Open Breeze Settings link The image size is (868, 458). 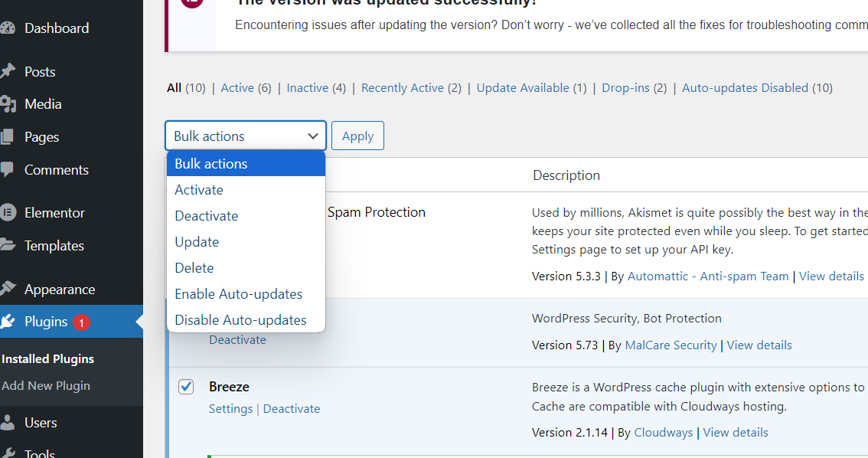pyautogui.click(x=230, y=409)
